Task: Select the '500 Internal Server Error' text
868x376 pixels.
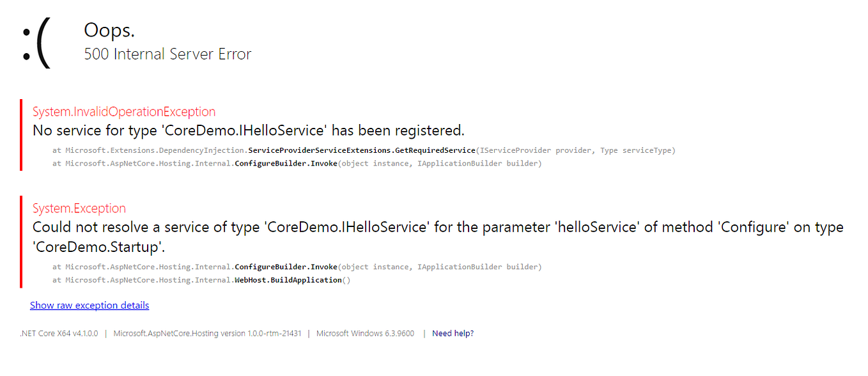Action: click(x=167, y=54)
